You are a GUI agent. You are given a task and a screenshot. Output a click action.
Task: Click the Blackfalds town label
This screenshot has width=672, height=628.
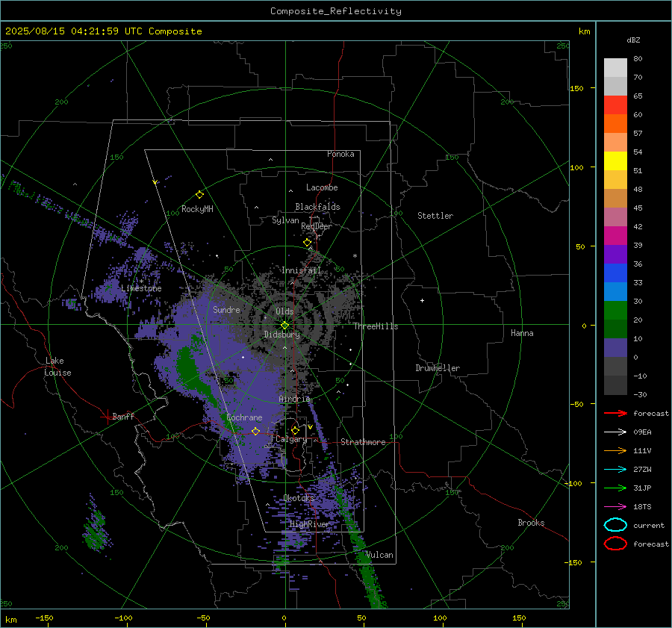(317, 207)
